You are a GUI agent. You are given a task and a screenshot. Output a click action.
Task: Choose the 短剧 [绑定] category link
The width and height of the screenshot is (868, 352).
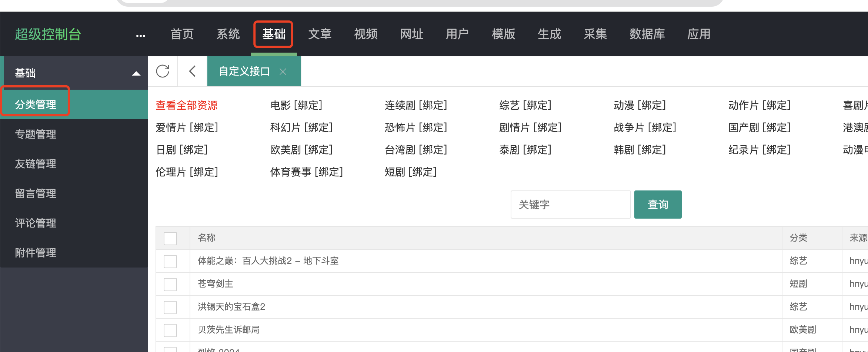411,172
